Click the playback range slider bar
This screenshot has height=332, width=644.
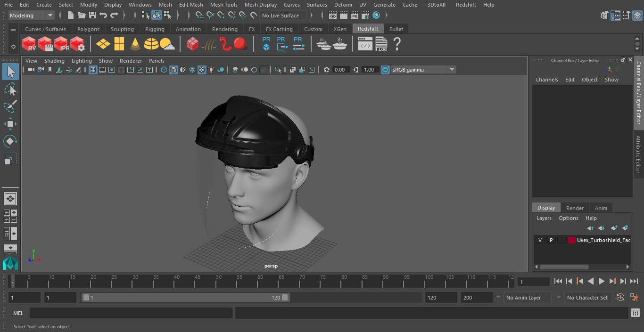pos(185,298)
